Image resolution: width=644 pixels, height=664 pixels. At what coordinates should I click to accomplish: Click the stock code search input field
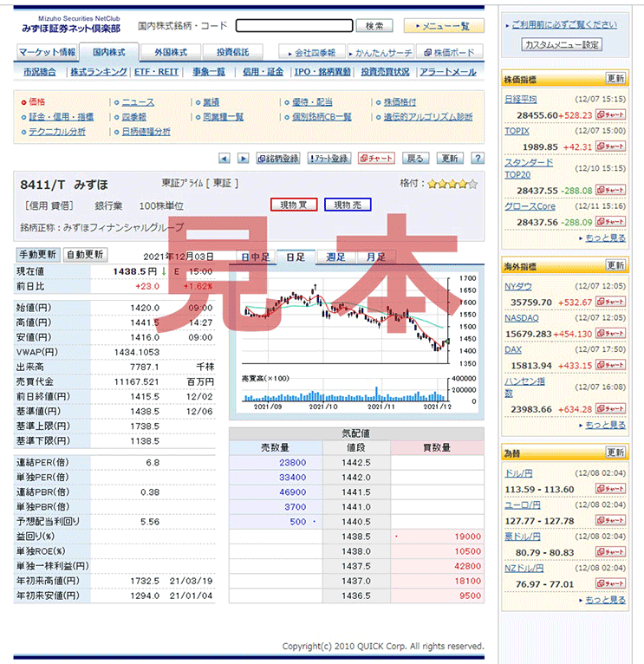coord(295,26)
